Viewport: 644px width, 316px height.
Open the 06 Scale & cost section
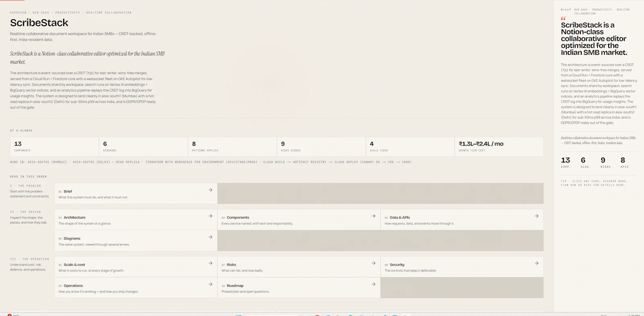click(136, 267)
